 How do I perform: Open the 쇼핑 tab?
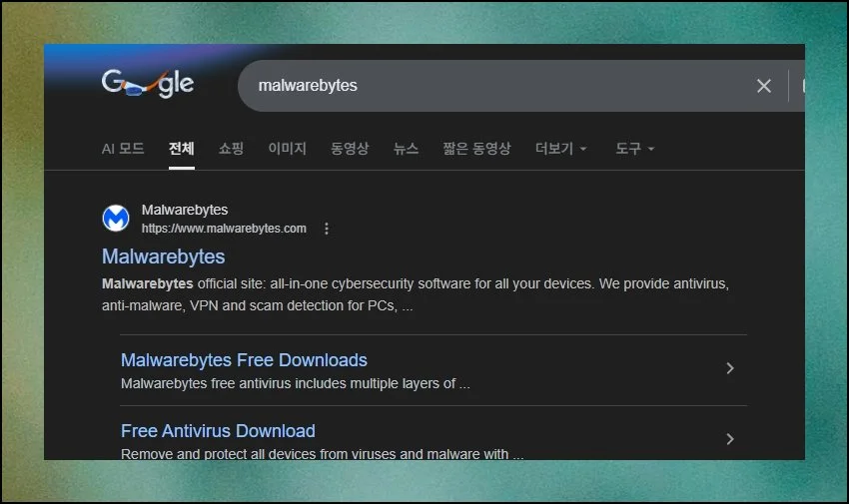click(231, 149)
